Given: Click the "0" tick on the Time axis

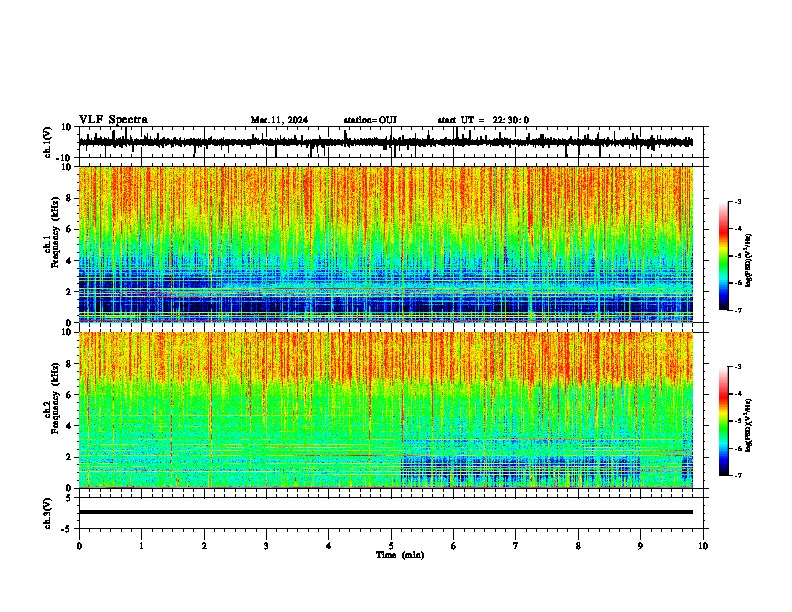Looking at the screenshot, I should [79, 546].
